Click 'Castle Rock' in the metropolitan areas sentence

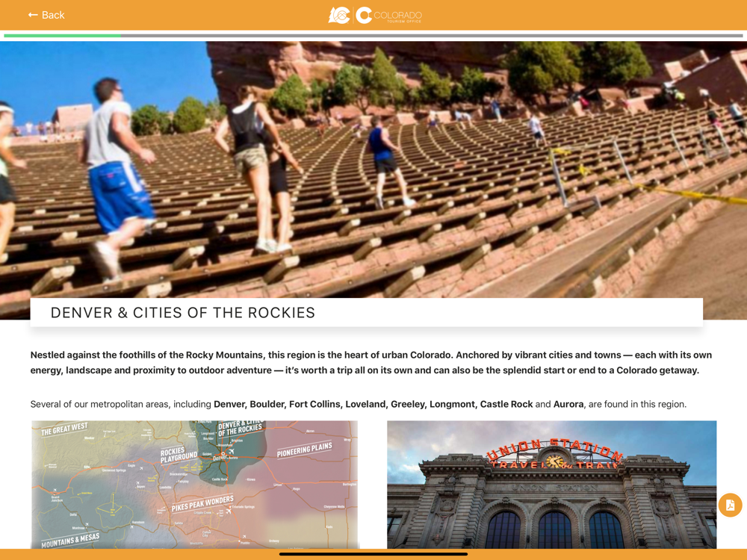point(506,404)
